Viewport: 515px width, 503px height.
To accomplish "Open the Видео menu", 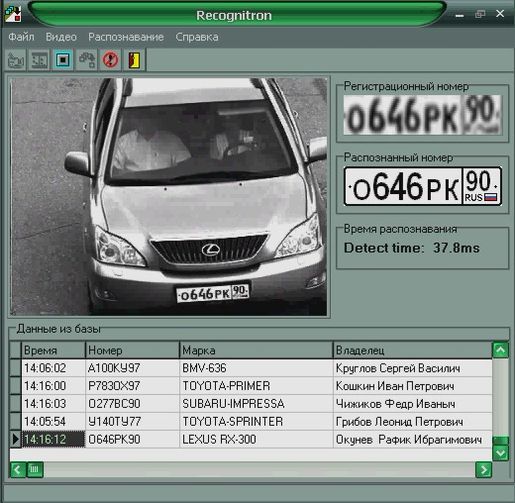I will tap(61, 37).
